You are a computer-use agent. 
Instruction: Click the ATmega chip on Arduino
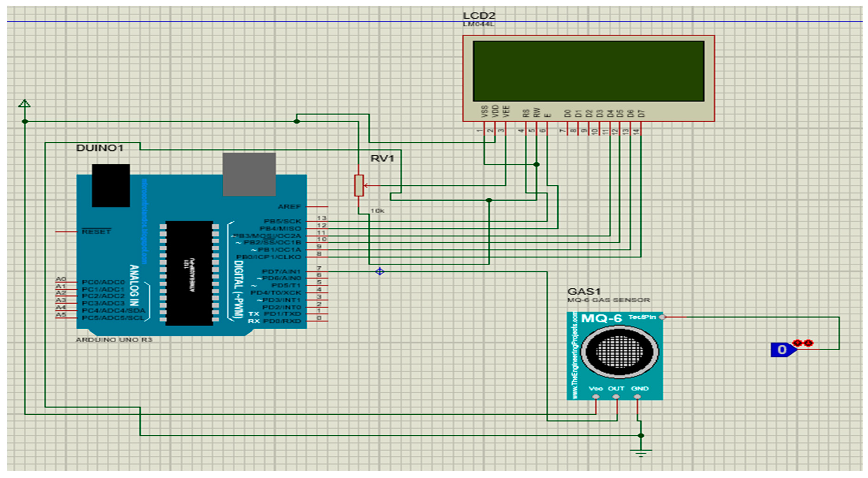[x=189, y=273]
